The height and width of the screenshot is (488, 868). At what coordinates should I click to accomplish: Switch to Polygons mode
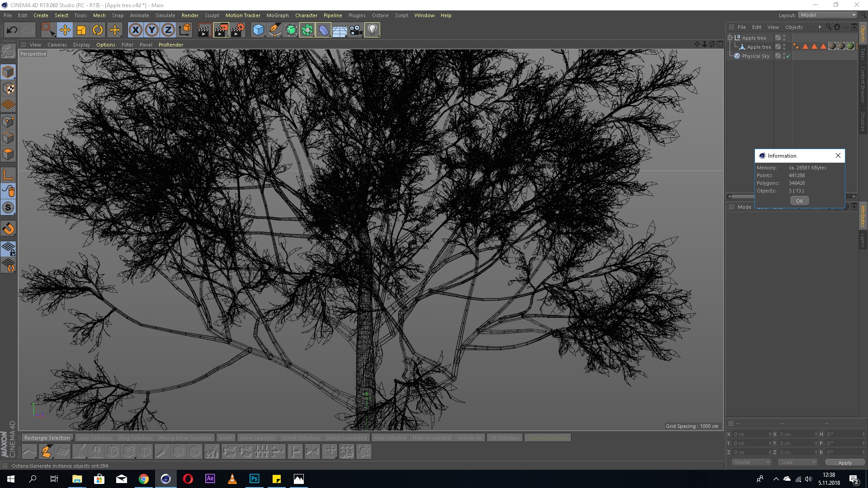[8, 154]
